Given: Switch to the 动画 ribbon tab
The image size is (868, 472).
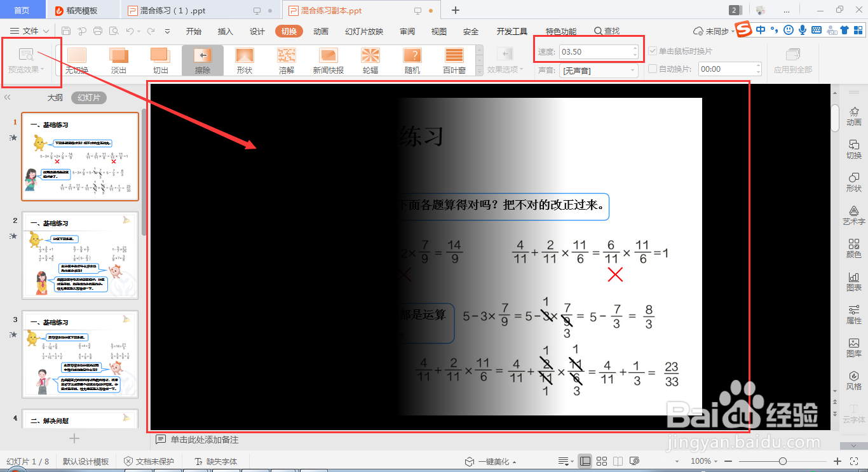Looking at the screenshot, I should (321, 31).
